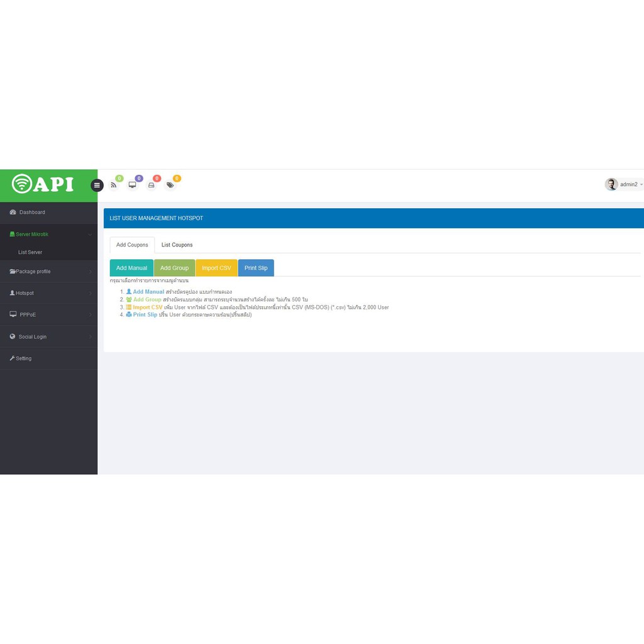The image size is (644, 644).
Task: Click the admin2 profile avatar
Action: [x=611, y=184]
